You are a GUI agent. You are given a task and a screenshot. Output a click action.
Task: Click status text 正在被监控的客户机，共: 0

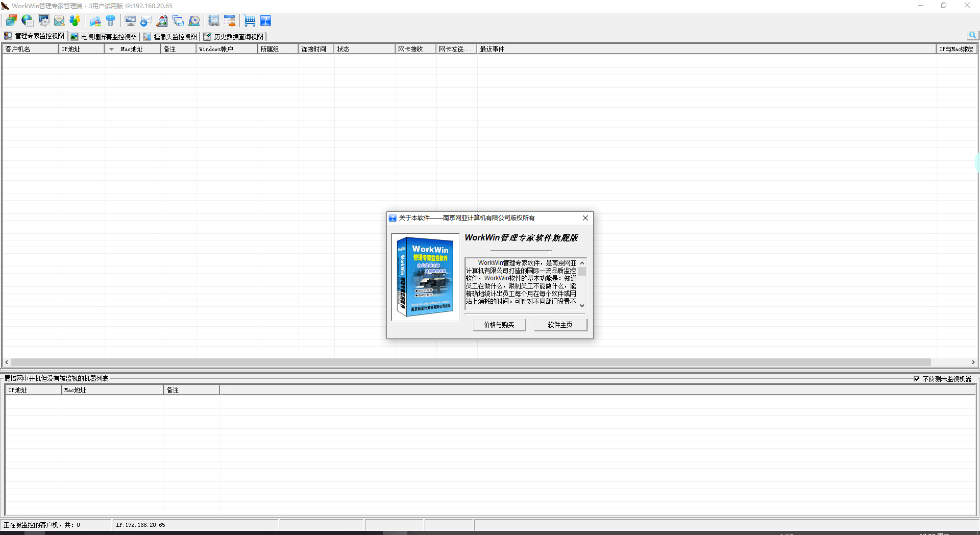tap(42, 525)
